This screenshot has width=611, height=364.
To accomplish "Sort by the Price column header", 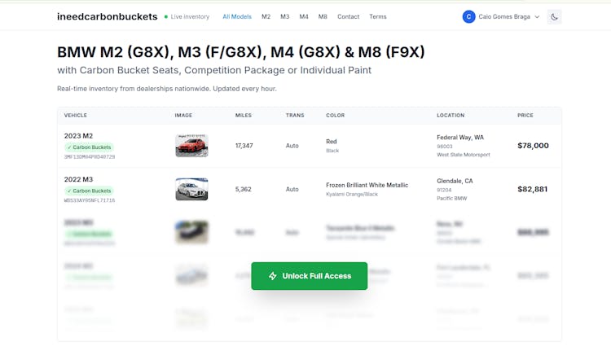I will (x=525, y=116).
